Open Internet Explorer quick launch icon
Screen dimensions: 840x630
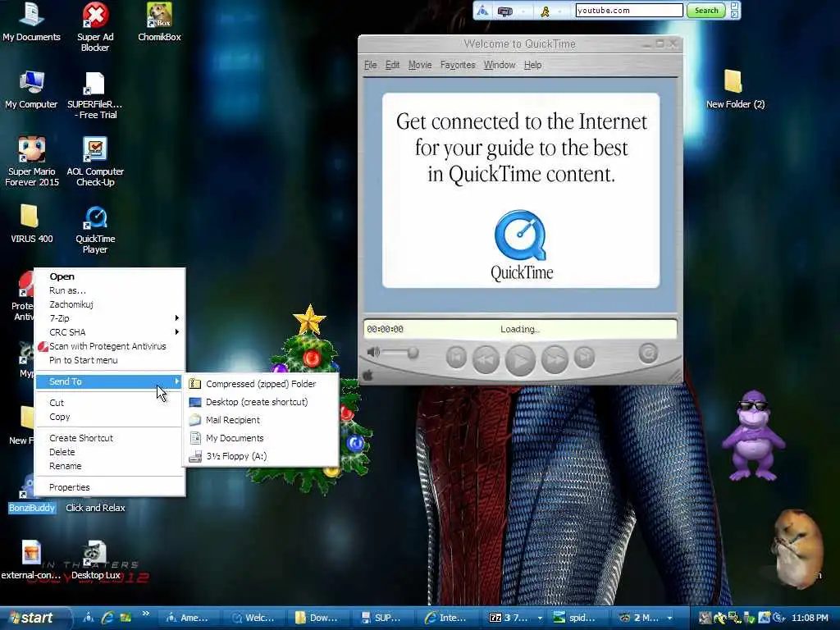[107, 618]
